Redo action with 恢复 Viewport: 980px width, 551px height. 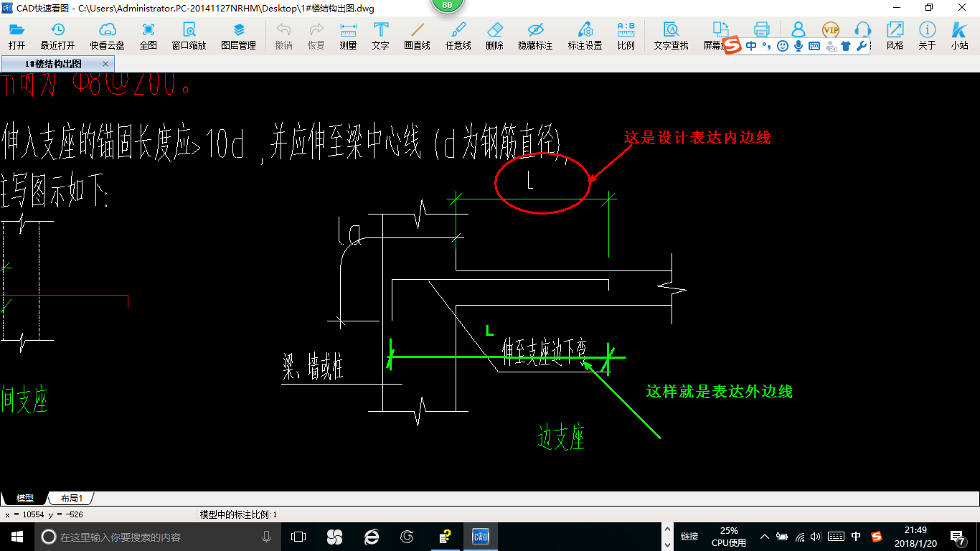pos(316,36)
